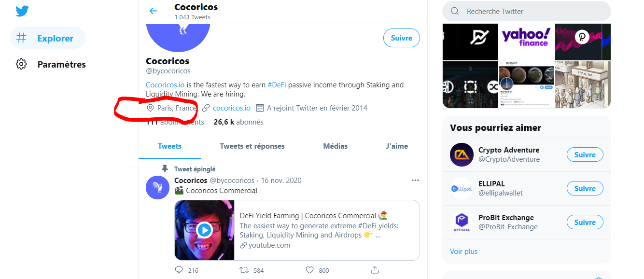Expand Voir plus under suggested accounts

pyautogui.click(x=463, y=251)
